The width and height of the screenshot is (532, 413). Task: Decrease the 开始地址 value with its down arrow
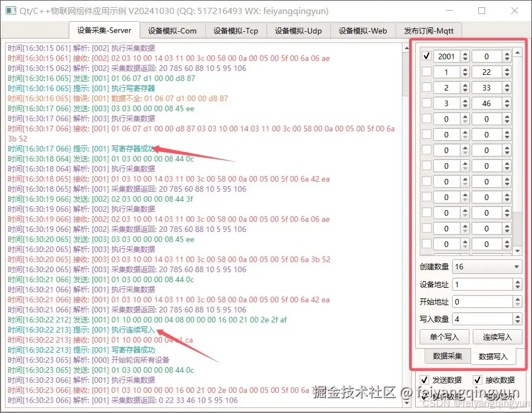coord(517,305)
